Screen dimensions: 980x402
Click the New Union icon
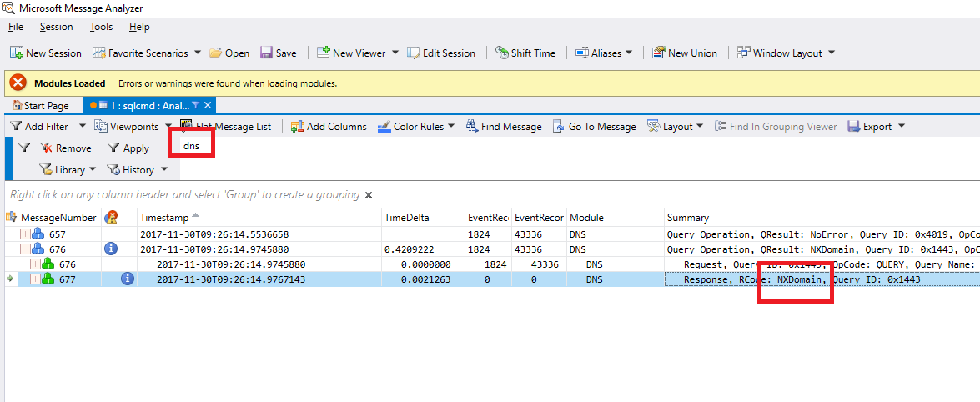click(x=659, y=53)
